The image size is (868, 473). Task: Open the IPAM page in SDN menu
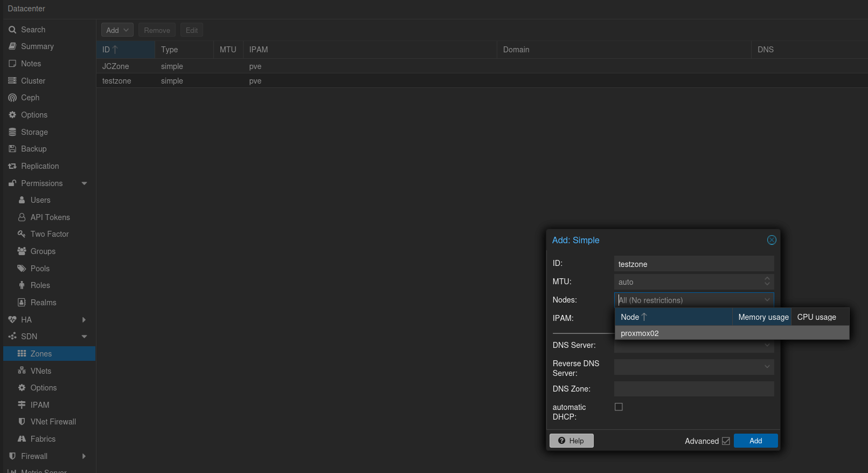click(40, 405)
